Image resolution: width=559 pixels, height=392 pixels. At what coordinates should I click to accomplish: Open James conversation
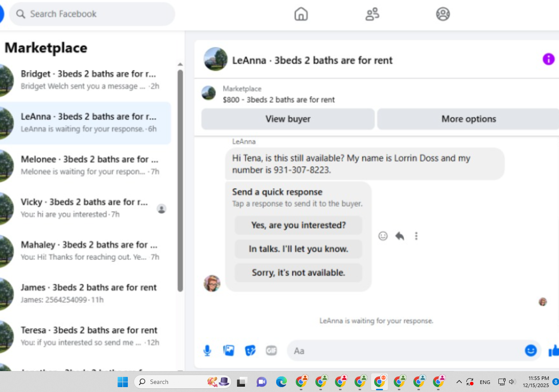86,294
